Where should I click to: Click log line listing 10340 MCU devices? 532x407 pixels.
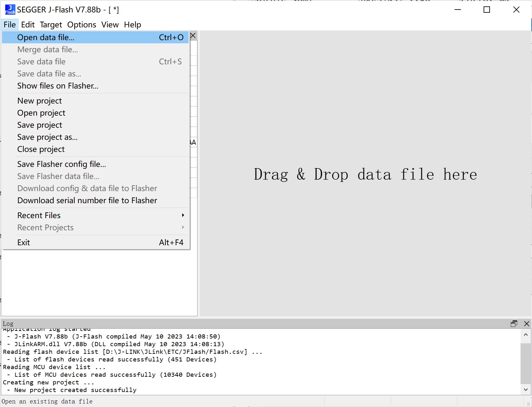(112, 375)
